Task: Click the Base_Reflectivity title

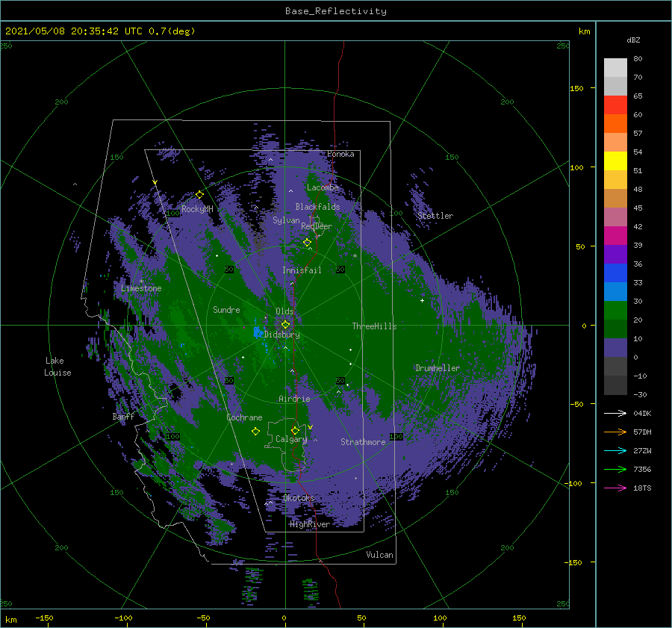Action: click(x=336, y=11)
